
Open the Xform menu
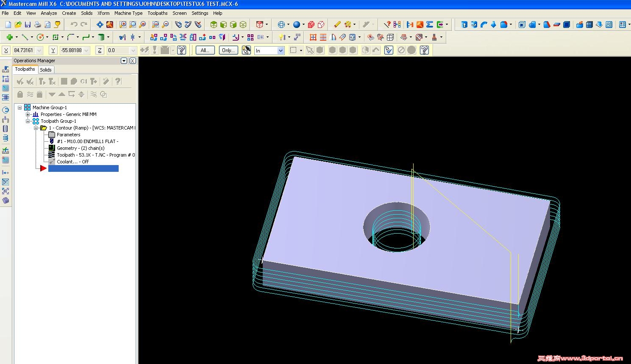103,13
